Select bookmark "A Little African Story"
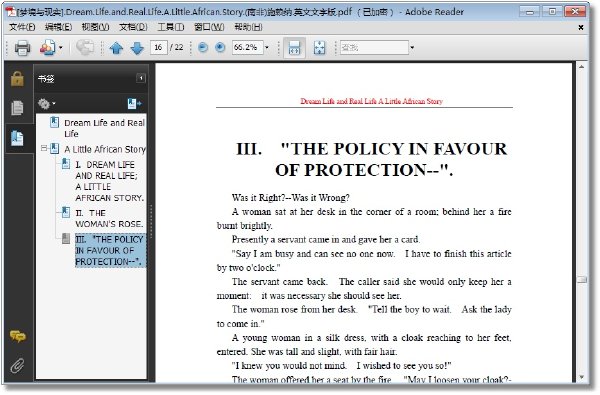This screenshot has width=600, height=395. [105, 149]
